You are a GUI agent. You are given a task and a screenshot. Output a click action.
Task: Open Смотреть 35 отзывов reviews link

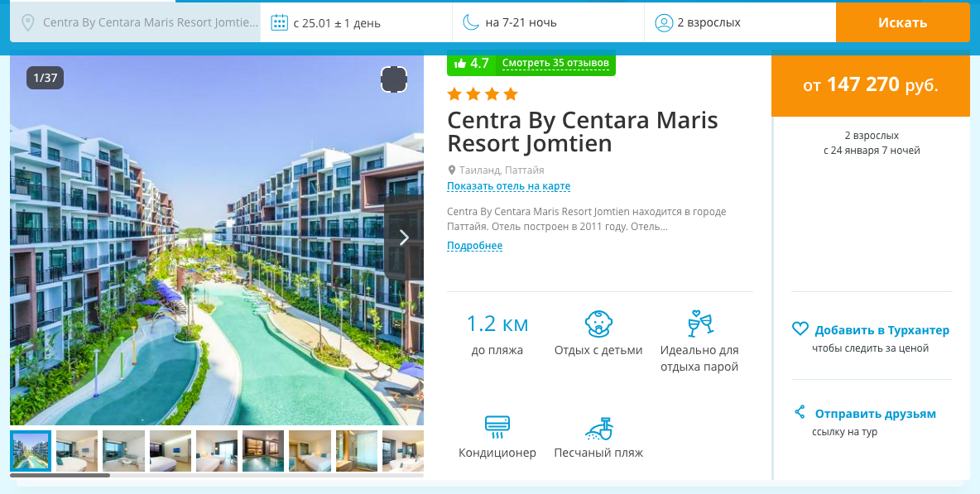(555, 63)
